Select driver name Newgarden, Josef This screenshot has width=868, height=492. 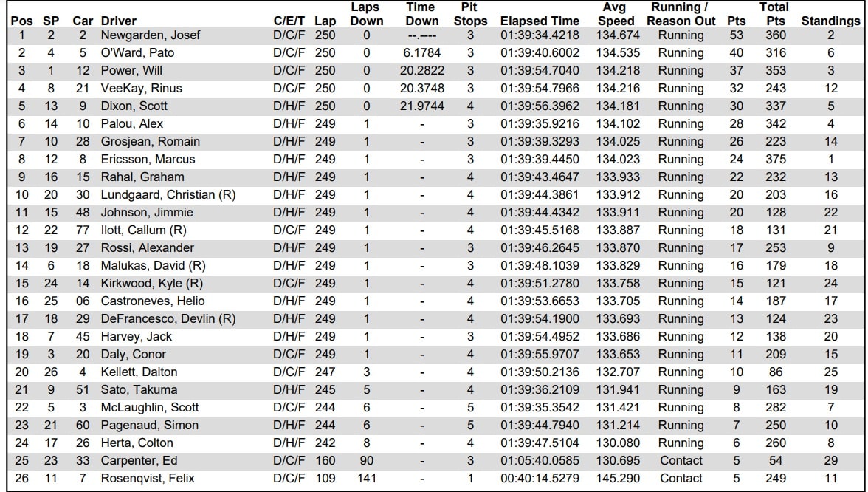coord(140,35)
